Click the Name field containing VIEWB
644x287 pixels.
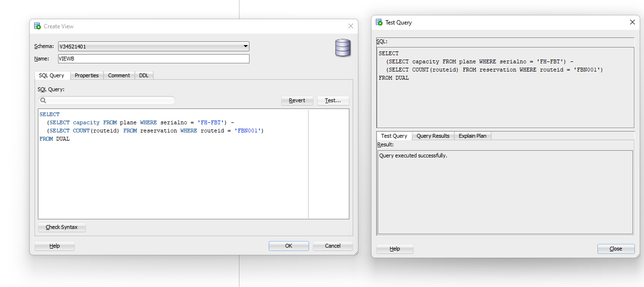click(154, 59)
